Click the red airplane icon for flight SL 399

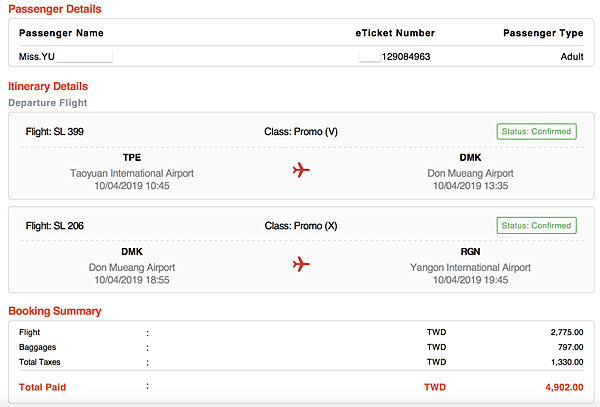301,170
